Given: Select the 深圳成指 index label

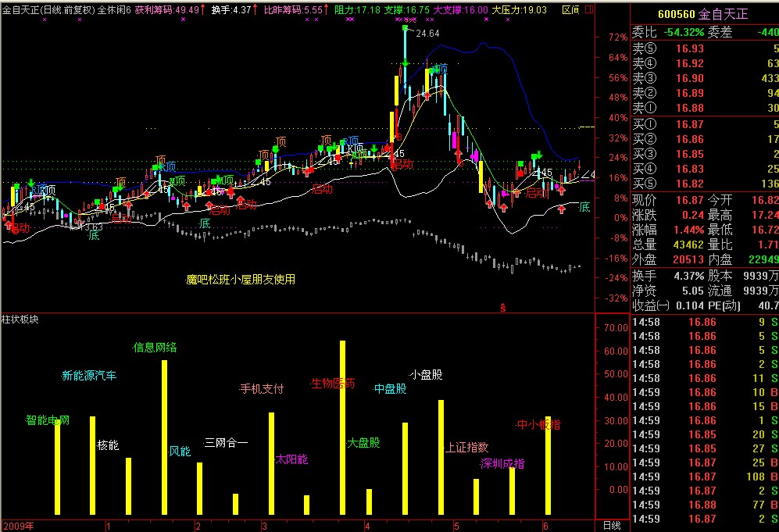Looking at the screenshot, I should (502, 463).
